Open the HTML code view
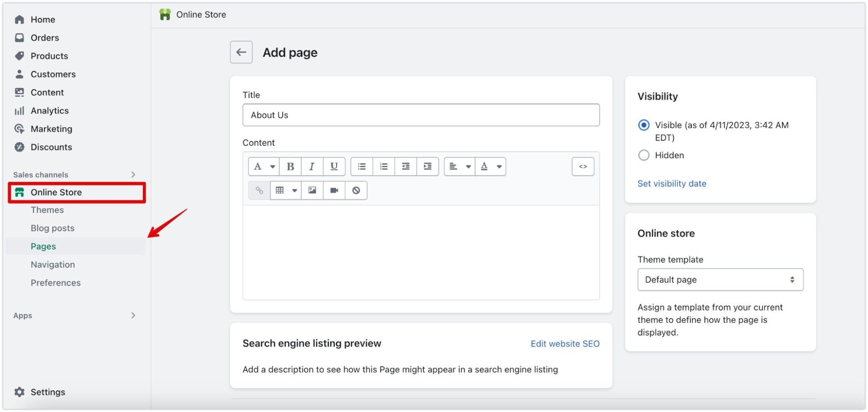868x412 pixels. tap(583, 166)
